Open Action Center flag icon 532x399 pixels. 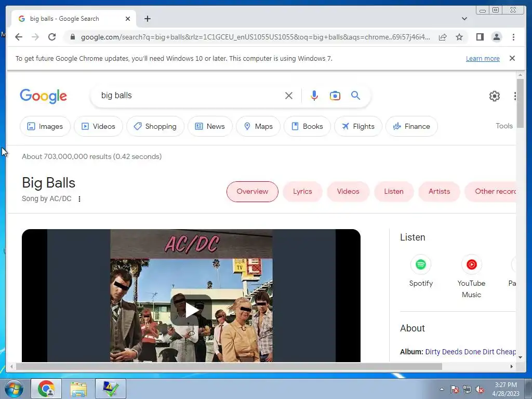(455, 389)
